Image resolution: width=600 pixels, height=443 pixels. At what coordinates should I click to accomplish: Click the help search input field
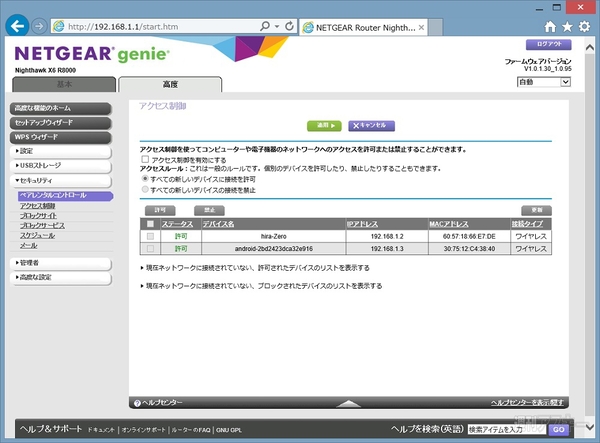(x=506, y=429)
